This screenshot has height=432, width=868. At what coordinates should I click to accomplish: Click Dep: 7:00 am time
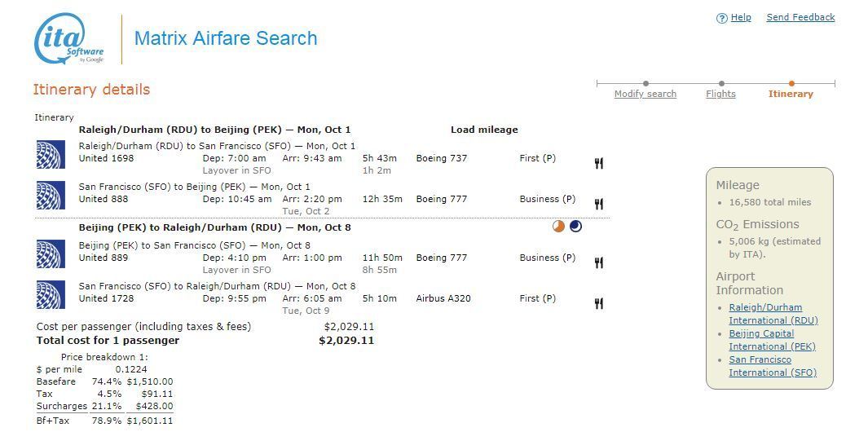[234, 158]
